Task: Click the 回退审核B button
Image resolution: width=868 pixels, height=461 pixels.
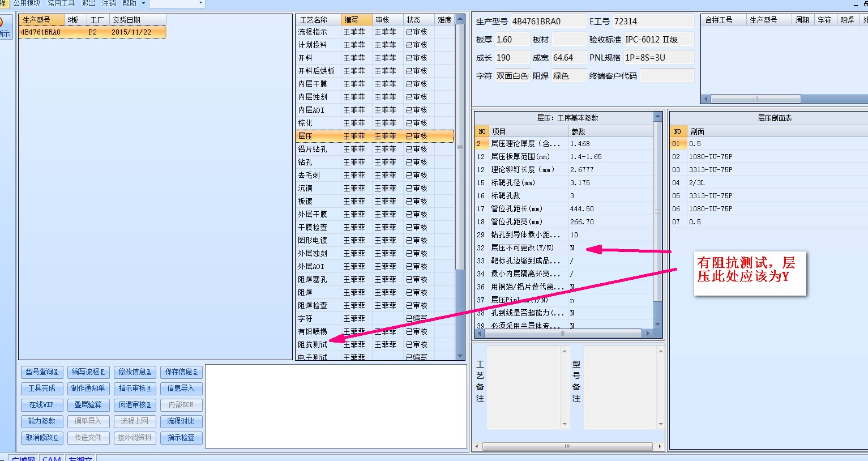Action: [x=134, y=405]
